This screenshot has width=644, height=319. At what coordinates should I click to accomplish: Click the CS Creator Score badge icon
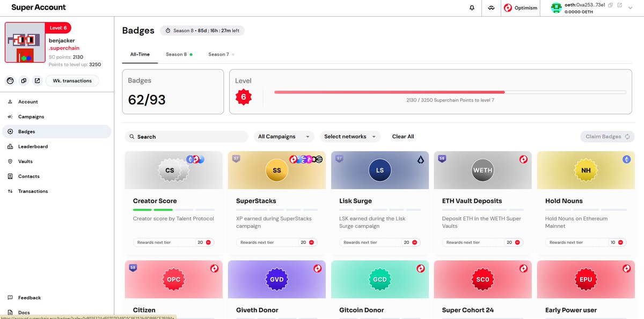coord(170,170)
